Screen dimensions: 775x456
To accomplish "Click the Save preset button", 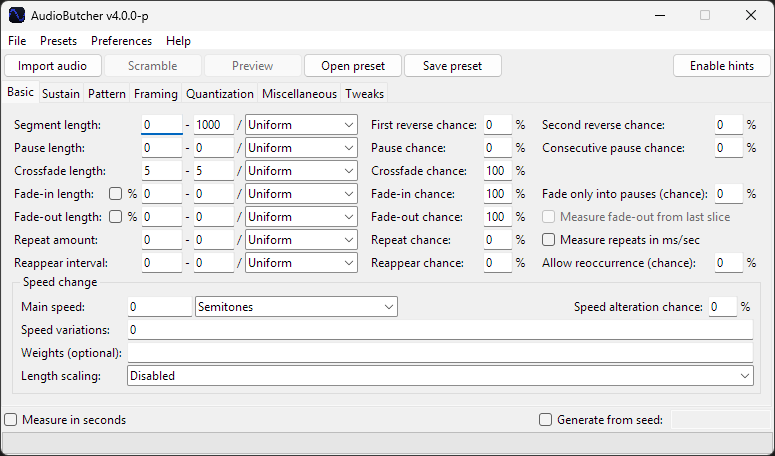I will point(452,66).
